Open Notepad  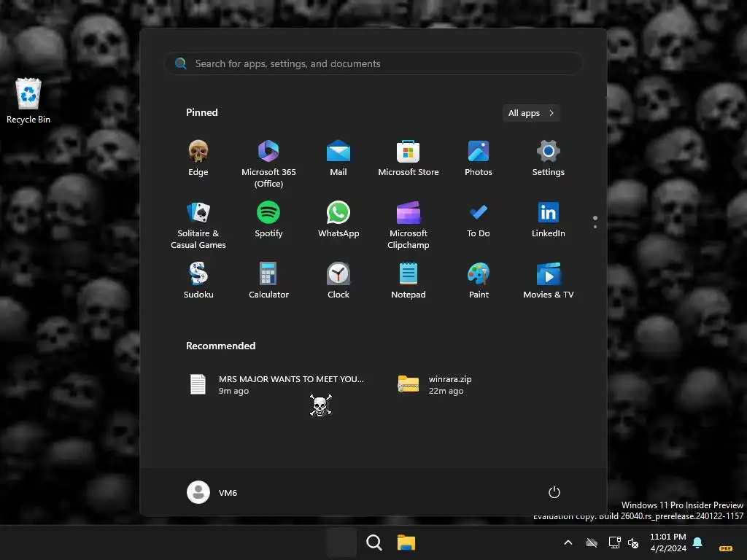tap(409, 281)
